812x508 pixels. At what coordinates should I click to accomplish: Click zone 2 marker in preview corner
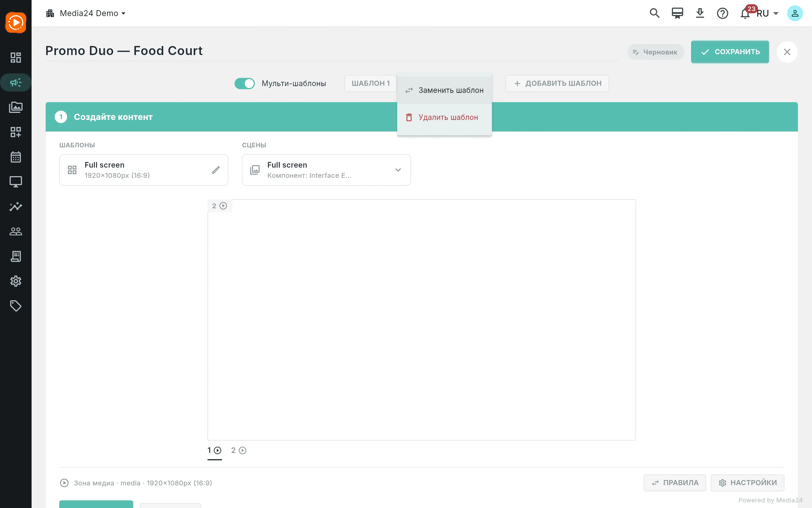(220, 206)
